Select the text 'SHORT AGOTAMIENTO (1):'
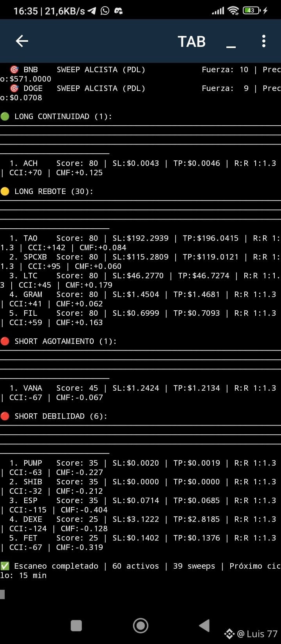The image size is (281, 644). [66, 341]
